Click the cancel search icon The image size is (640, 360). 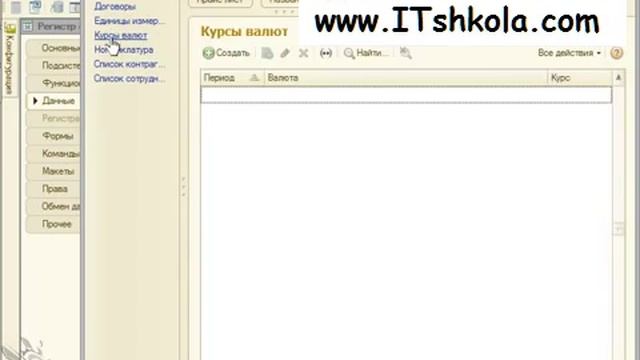[405, 53]
